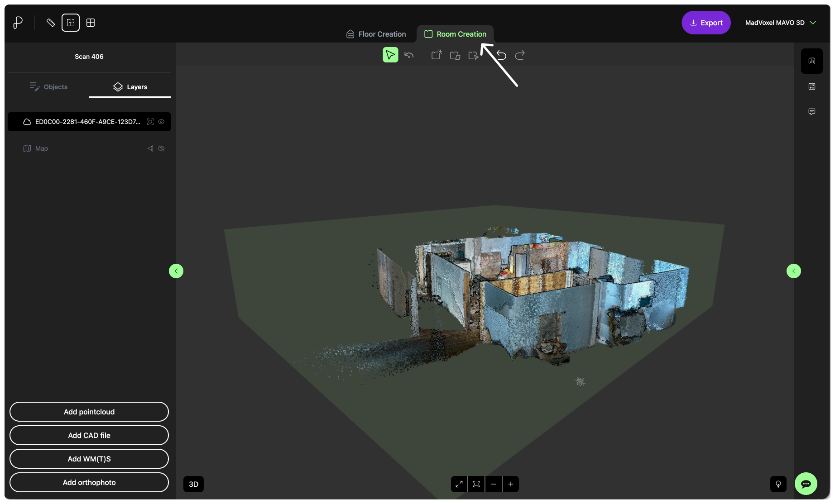Switch to the Floor Creation tab
Screen dimensions: 835x504
pos(376,34)
